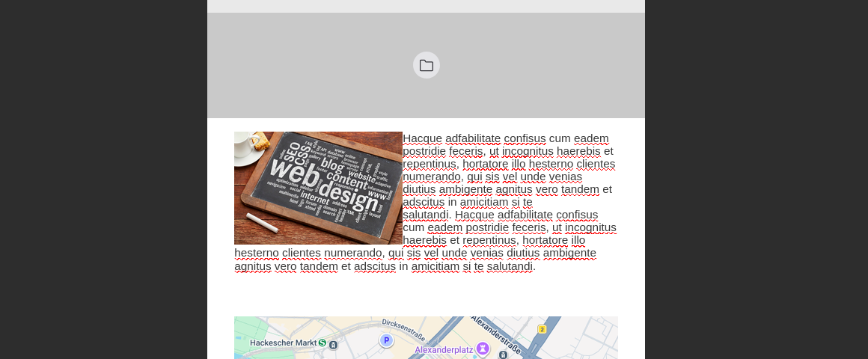Place cursor at first word of paragraph

pyautogui.click(x=422, y=138)
